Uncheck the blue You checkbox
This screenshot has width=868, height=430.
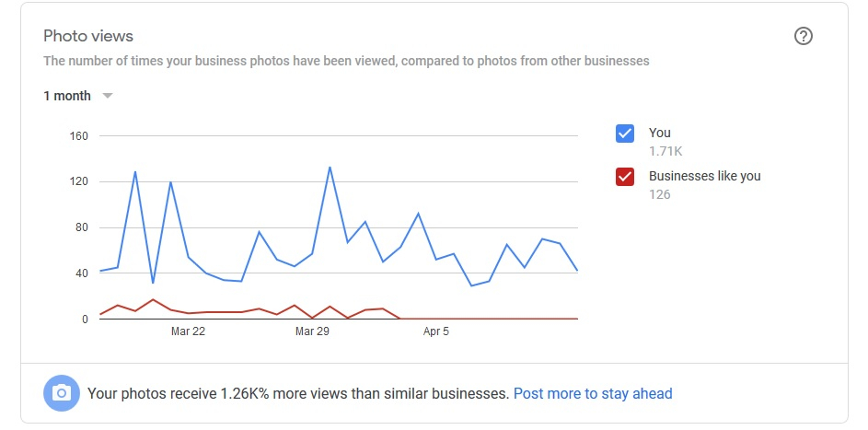coord(625,134)
